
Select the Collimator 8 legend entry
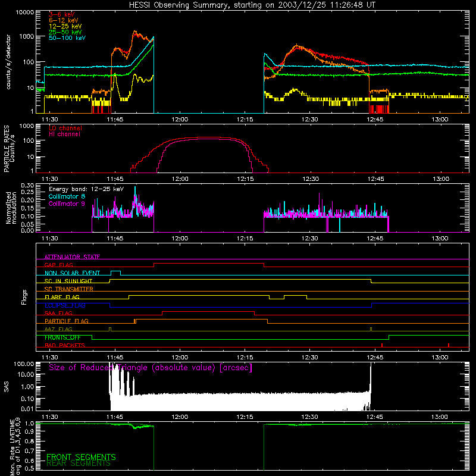click(67, 196)
